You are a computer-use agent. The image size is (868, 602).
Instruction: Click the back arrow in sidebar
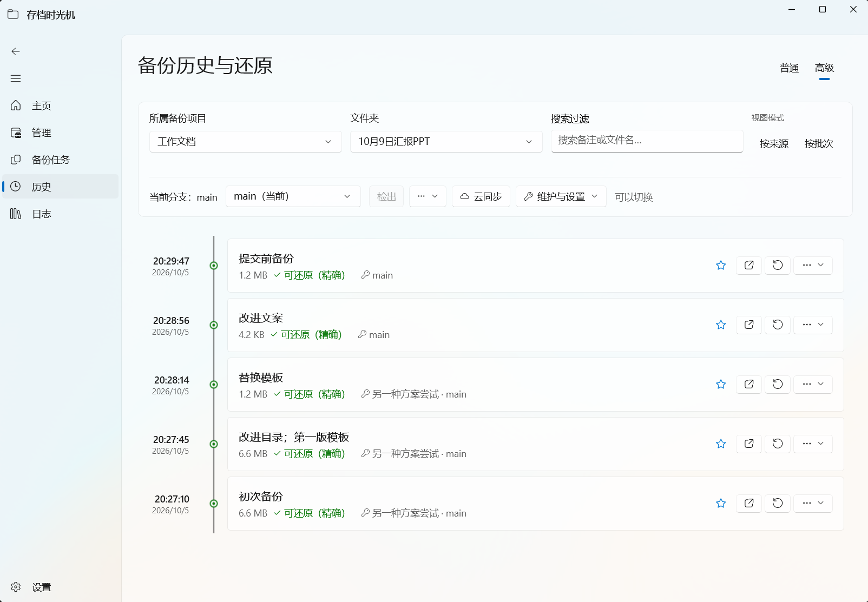[x=16, y=51]
